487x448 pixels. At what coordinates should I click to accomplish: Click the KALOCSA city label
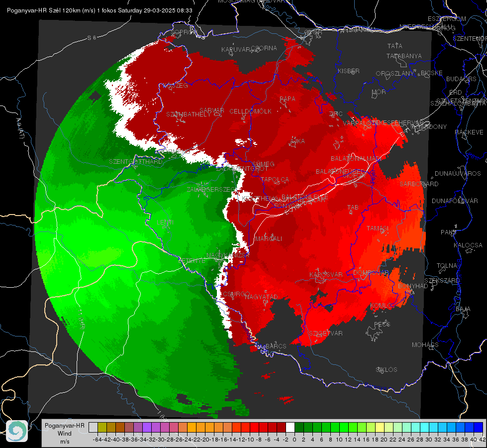coord(468,245)
